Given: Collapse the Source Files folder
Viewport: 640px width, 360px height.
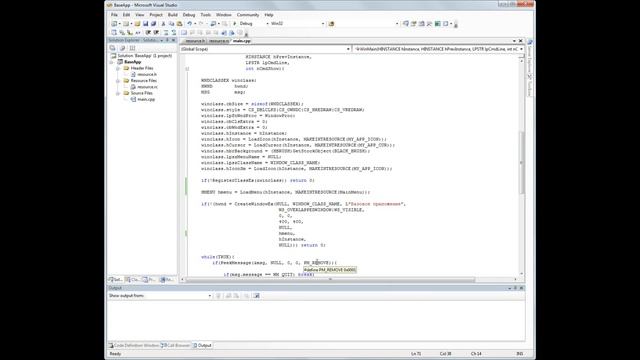Looking at the screenshot, I should tap(118, 93).
